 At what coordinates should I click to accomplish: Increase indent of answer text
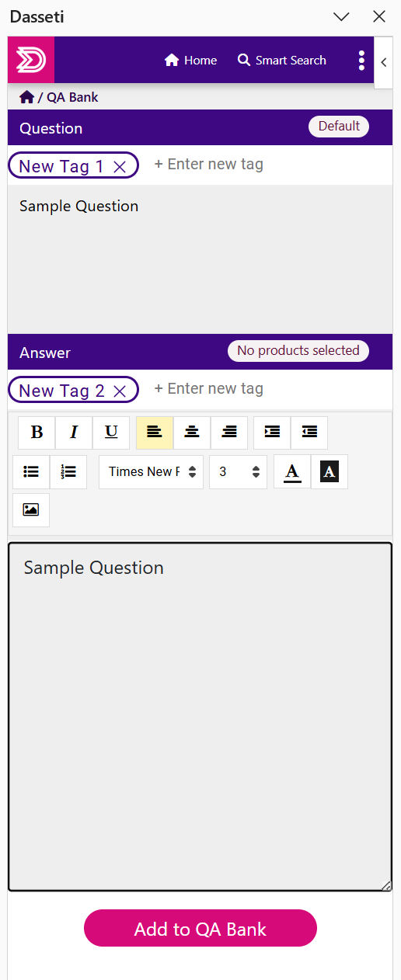tap(272, 433)
